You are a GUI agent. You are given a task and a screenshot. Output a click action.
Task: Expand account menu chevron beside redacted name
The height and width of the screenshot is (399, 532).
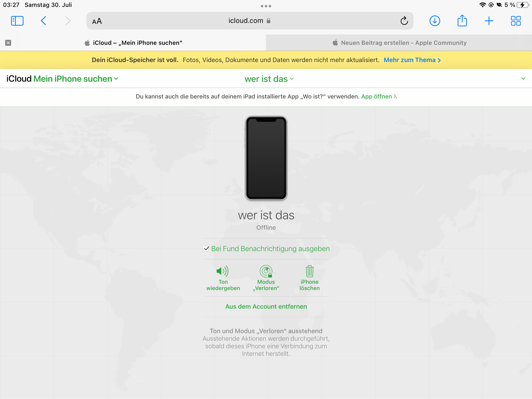524,79
